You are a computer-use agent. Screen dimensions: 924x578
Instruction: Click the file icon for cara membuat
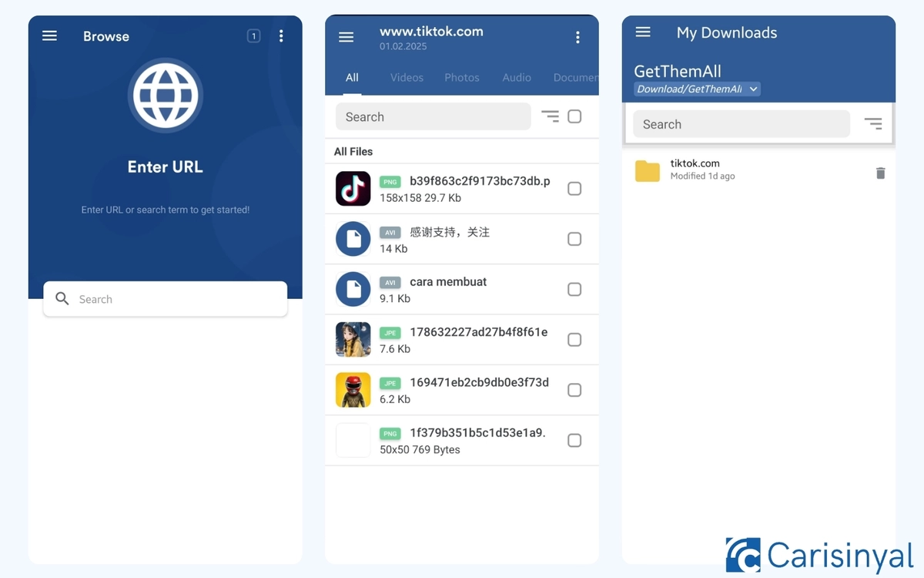coord(353,289)
